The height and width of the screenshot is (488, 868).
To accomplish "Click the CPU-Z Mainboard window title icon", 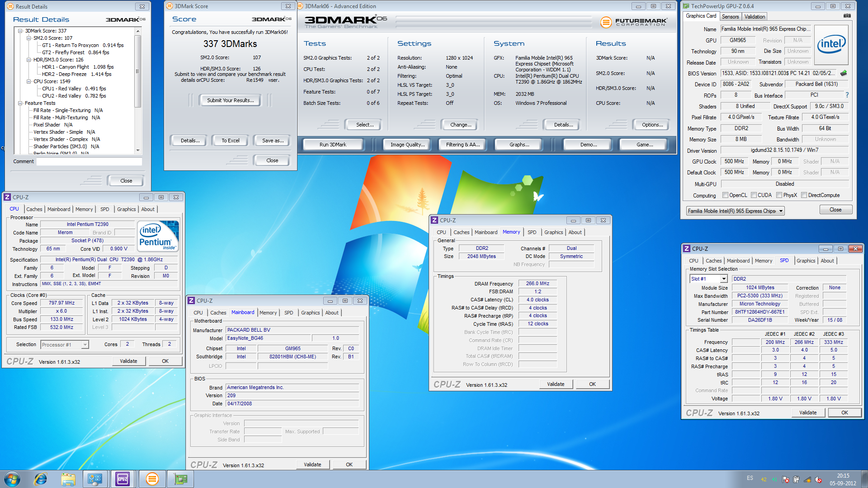I will point(191,300).
